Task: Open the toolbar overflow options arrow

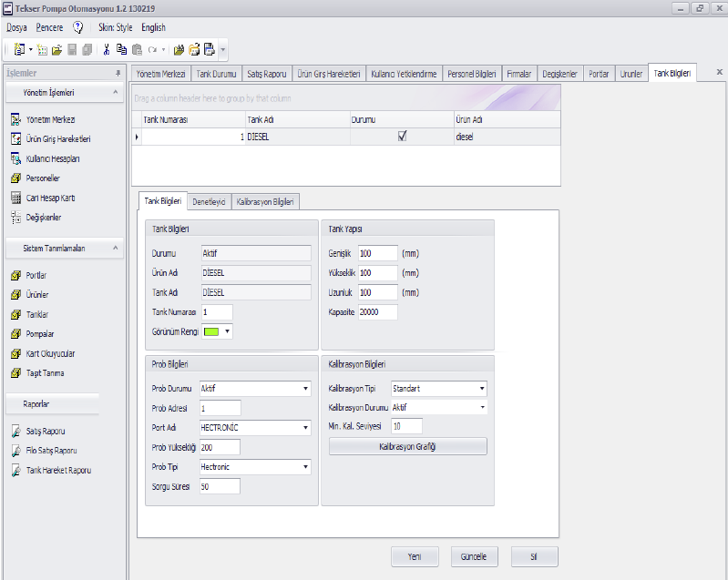Action: [223, 50]
